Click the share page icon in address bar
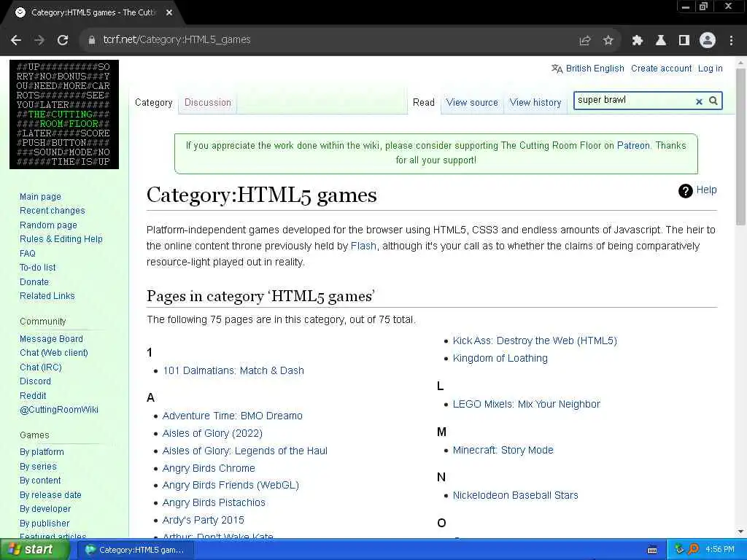The width and height of the screenshot is (747, 560). click(585, 41)
